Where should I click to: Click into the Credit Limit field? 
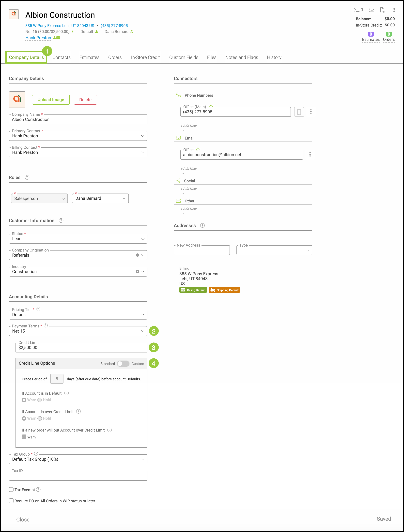81,348
